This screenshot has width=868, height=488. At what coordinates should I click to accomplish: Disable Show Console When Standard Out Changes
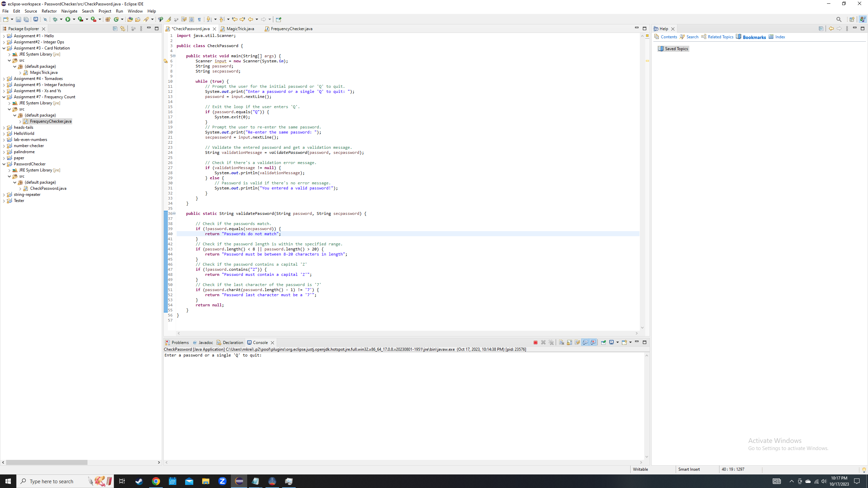tap(586, 343)
